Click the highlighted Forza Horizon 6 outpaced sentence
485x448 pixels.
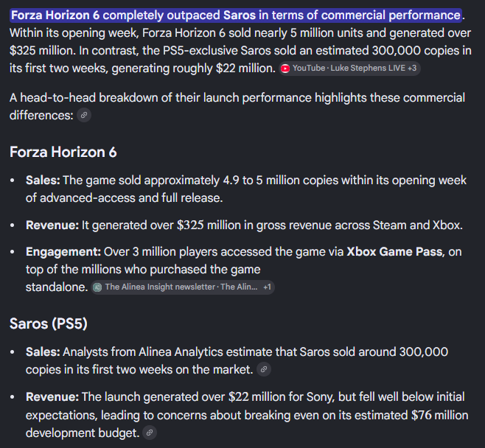coord(236,15)
